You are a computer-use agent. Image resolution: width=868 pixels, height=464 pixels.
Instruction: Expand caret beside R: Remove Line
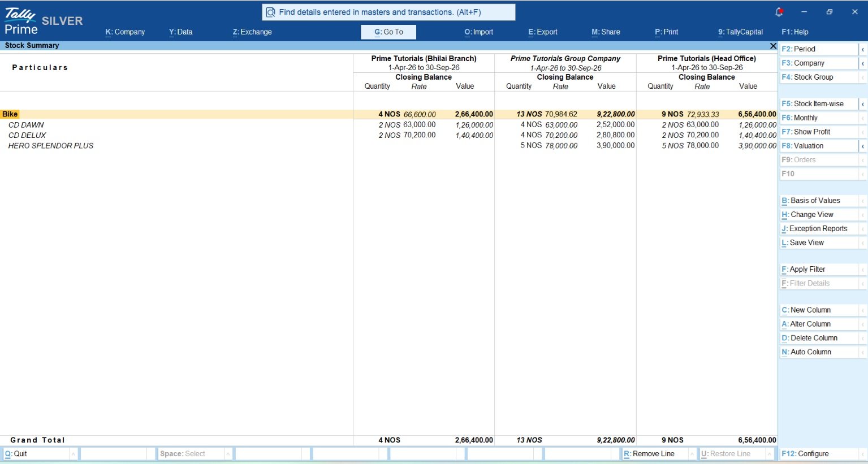coord(692,454)
